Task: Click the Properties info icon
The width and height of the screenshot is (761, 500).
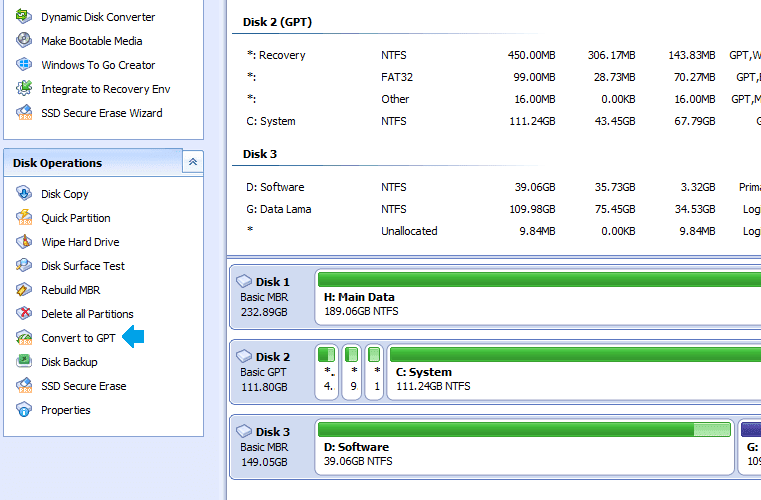Action: (24, 410)
